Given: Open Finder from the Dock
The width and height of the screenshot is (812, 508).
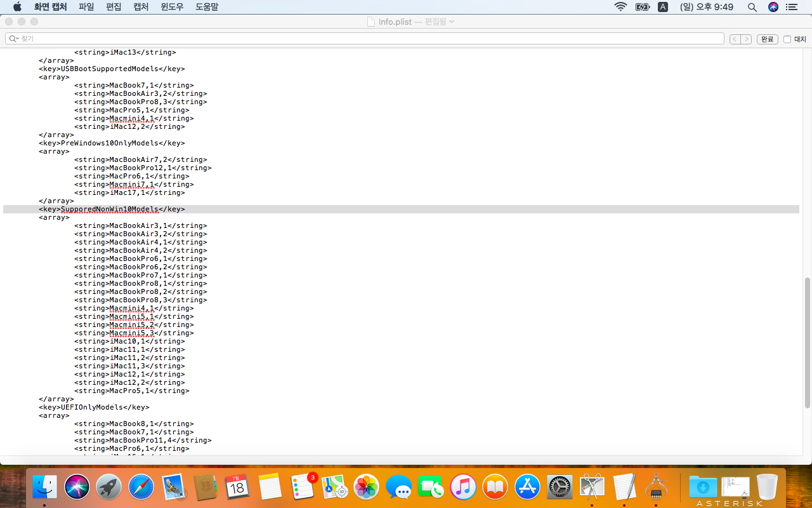Looking at the screenshot, I should click(x=45, y=488).
